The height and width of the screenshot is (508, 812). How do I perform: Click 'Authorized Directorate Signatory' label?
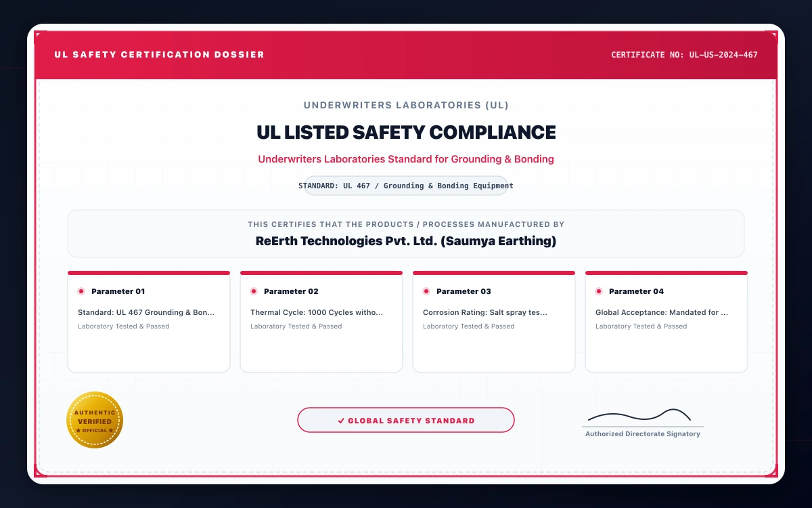point(643,433)
